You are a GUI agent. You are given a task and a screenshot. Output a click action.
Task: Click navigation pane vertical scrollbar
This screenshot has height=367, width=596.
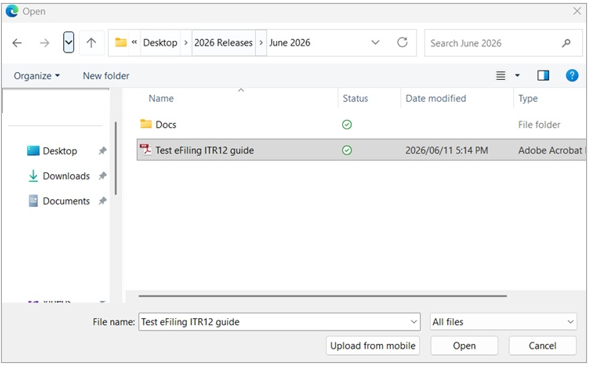116,158
